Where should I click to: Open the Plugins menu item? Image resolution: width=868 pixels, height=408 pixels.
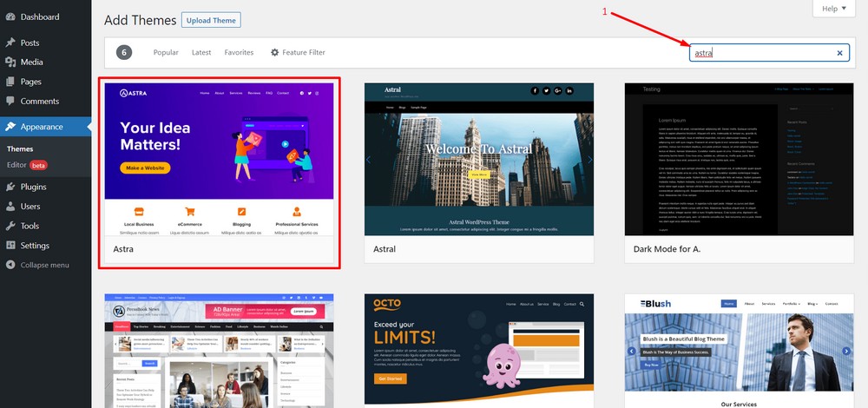coord(45,187)
